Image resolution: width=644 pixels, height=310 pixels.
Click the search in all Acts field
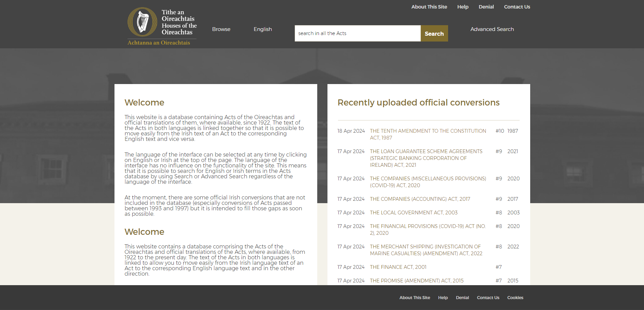[x=357, y=33]
